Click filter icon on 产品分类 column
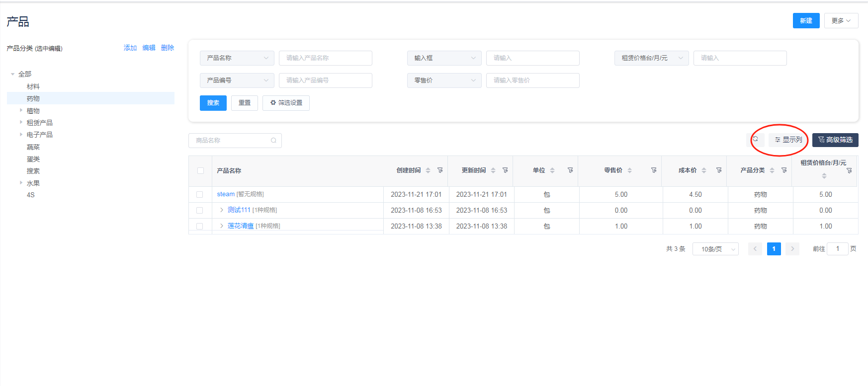868x386 pixels. pyautogui.click(x=784, y=170)
